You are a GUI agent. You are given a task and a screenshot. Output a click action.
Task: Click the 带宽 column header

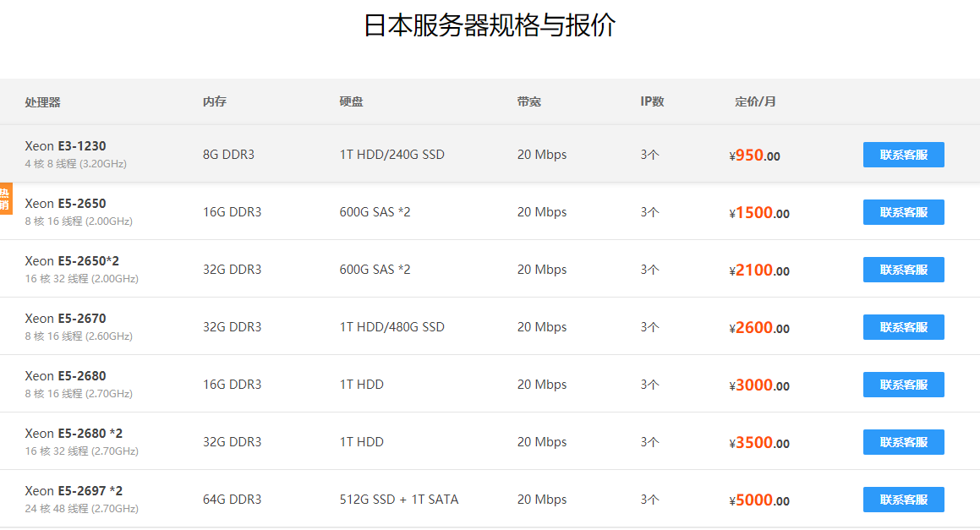tap(528, 101)
